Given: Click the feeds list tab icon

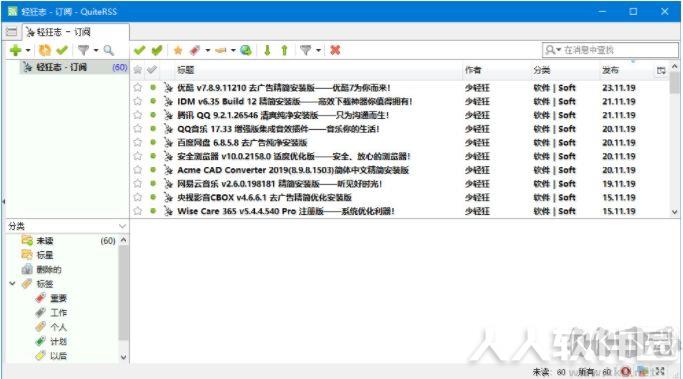Looking at the screenshot, I should 11,32.
